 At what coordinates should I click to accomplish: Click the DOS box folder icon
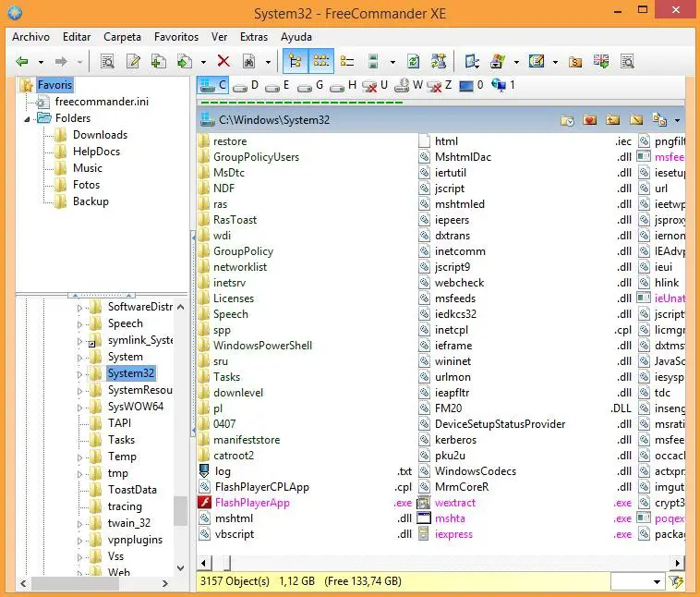(575, 62)
